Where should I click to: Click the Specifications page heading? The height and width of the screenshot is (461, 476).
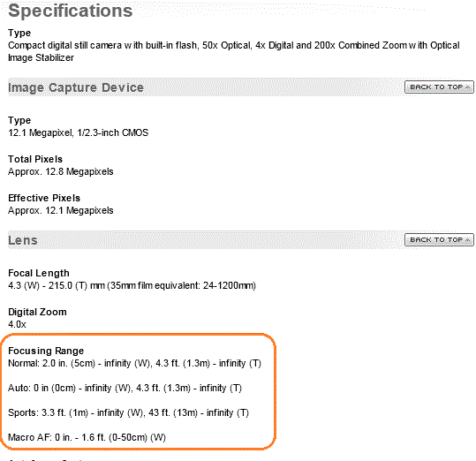tap(71, 11)
